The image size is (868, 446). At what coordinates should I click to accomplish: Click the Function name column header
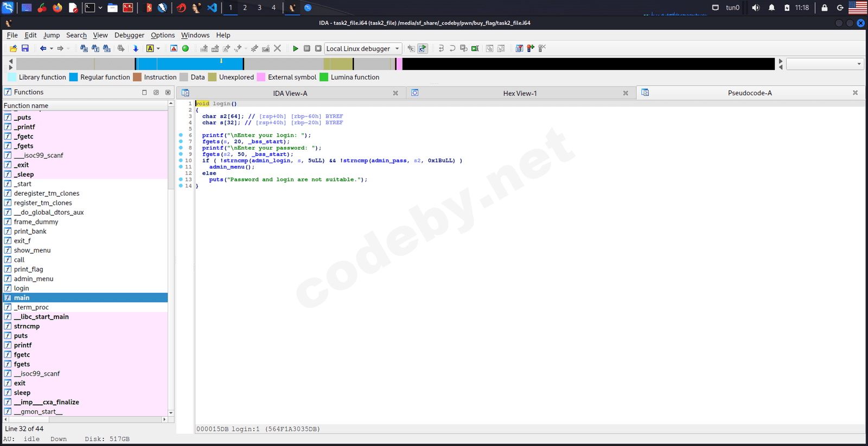pos(86,106)
